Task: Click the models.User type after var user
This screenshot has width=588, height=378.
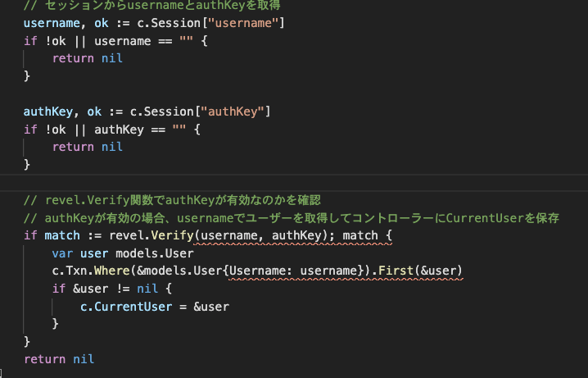Action: pyautogui.click(x=142, y=253)
